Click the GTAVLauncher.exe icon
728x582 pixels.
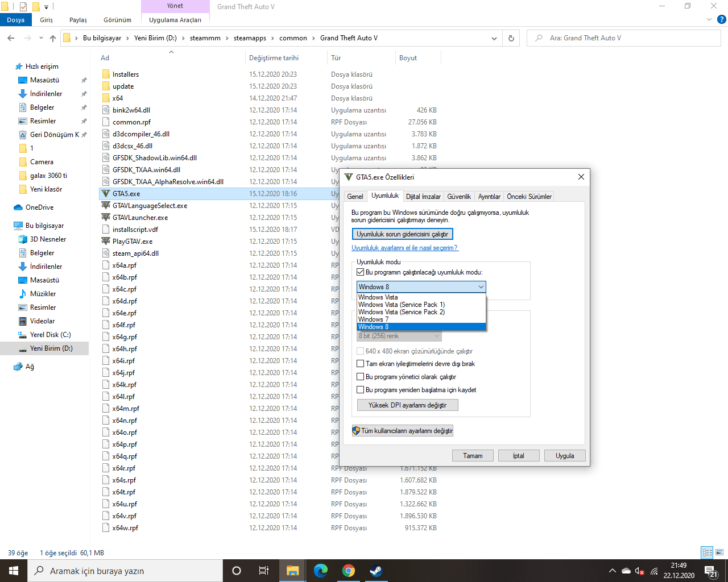106,218
